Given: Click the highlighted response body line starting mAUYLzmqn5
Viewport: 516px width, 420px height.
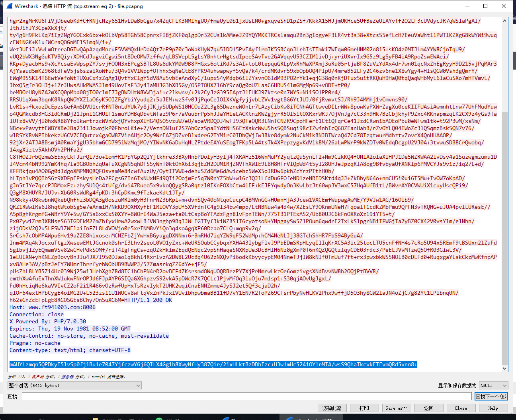Looking at the screenshot, I should (x=213, y=364).
